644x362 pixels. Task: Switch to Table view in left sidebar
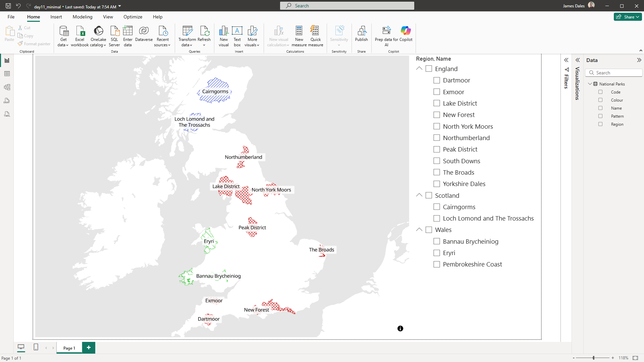[7, 74]
